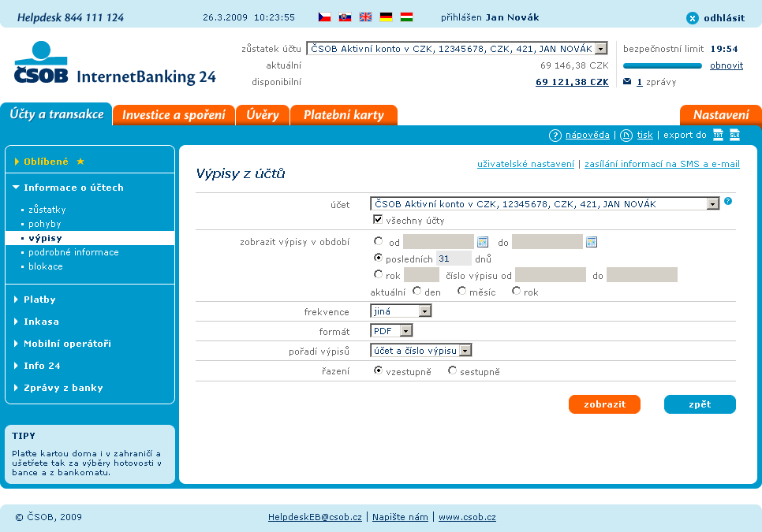Screen dimensions: 762x532
Task: Go to 'pohyby' in sidebar
Action: tap(45, 224)
